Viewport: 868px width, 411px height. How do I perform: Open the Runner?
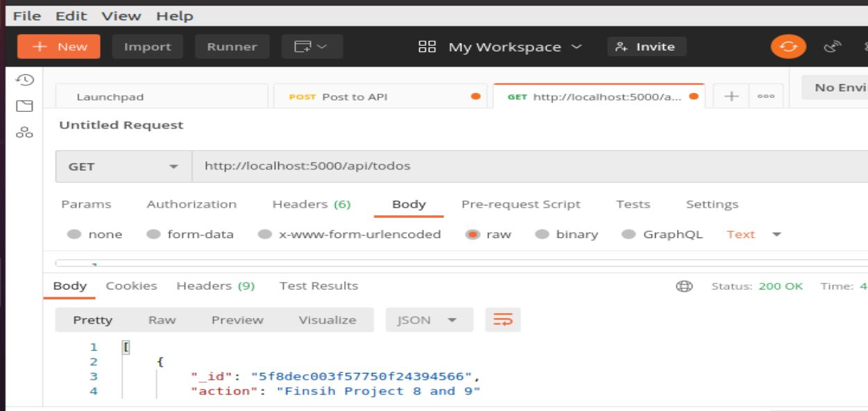pos(232,47)
